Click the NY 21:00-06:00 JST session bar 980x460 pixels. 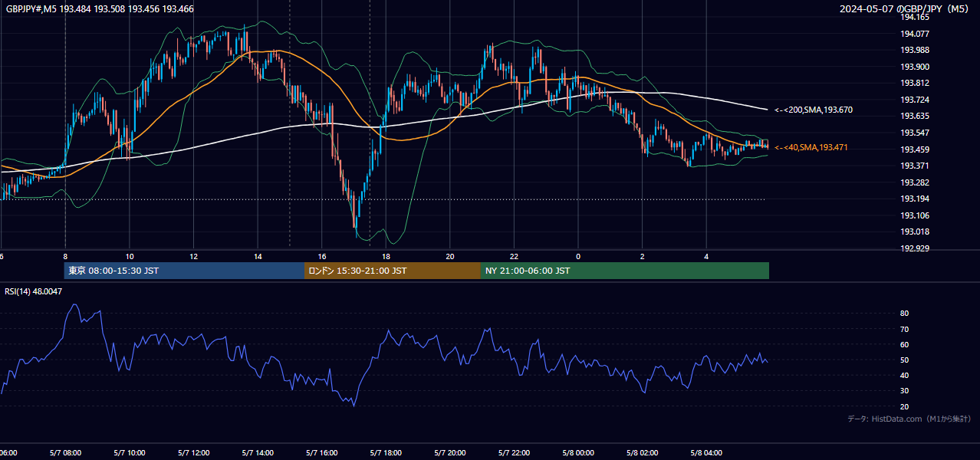point(625,271)
